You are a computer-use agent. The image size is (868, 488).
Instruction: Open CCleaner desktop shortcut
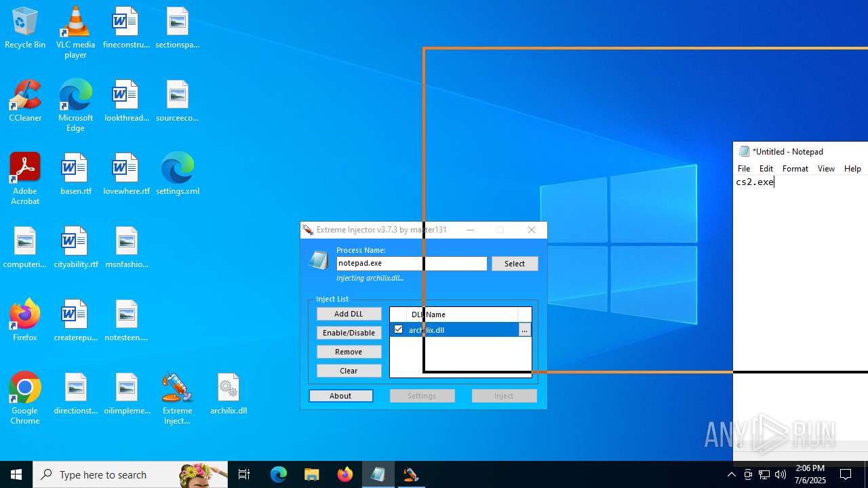point(25,102)
